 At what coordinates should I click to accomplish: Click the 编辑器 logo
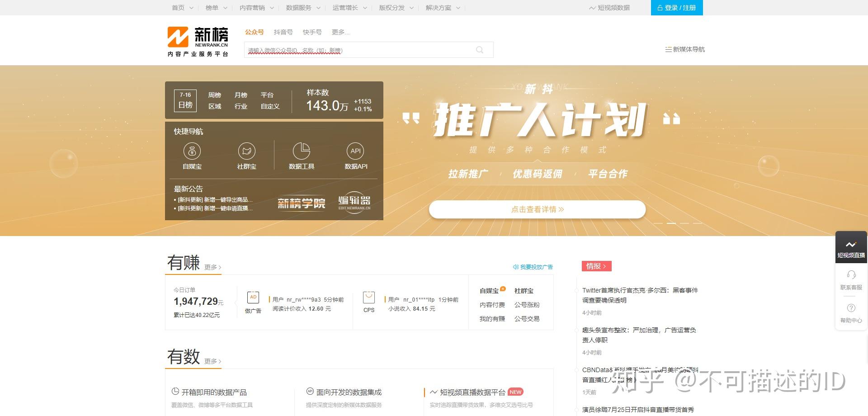click(x=354, y=202)
